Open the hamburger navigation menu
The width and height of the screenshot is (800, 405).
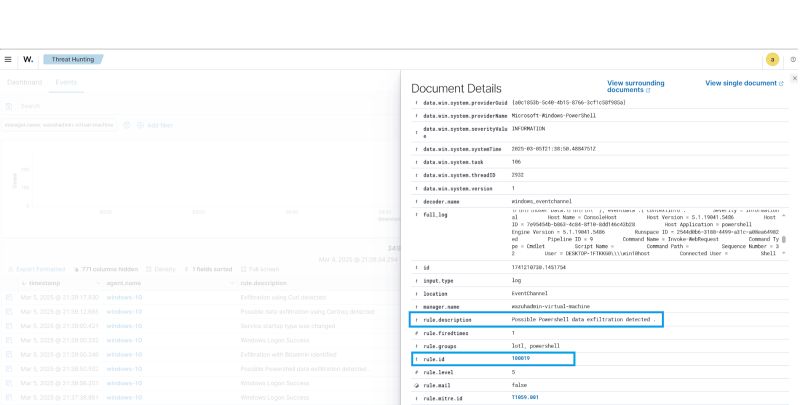click(8, 60)
